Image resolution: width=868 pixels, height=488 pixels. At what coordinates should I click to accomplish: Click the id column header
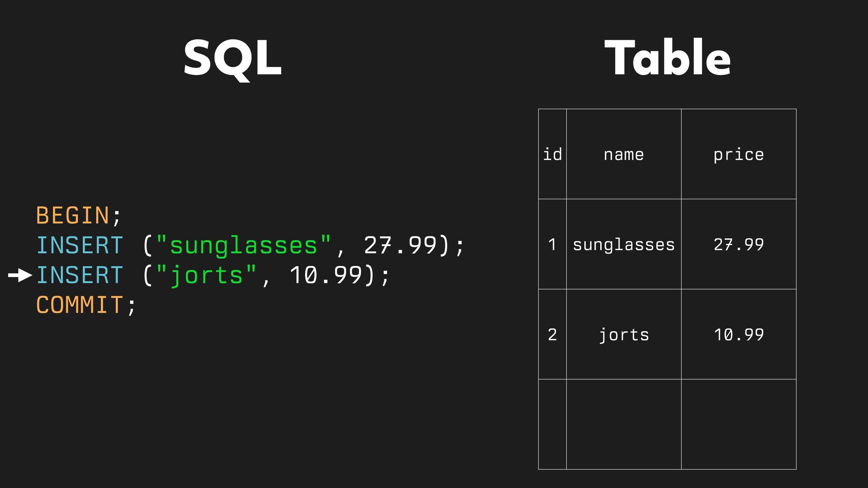click(x=552, y=155)
